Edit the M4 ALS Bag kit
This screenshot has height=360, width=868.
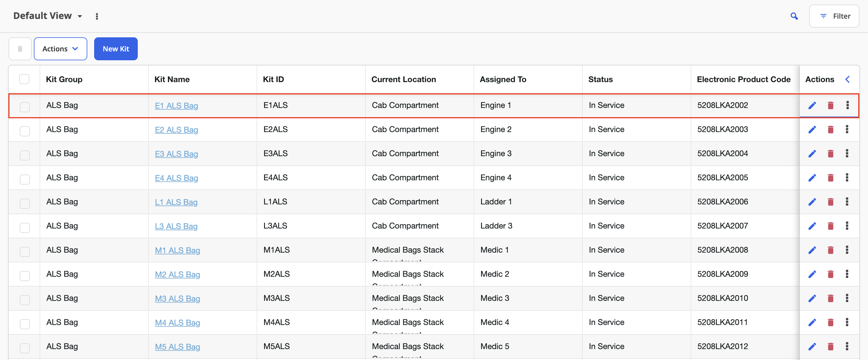point(812,323)
